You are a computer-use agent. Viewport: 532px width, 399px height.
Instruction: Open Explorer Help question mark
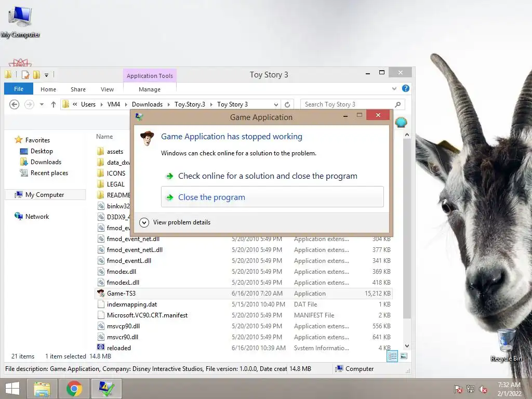coord(405,88)
